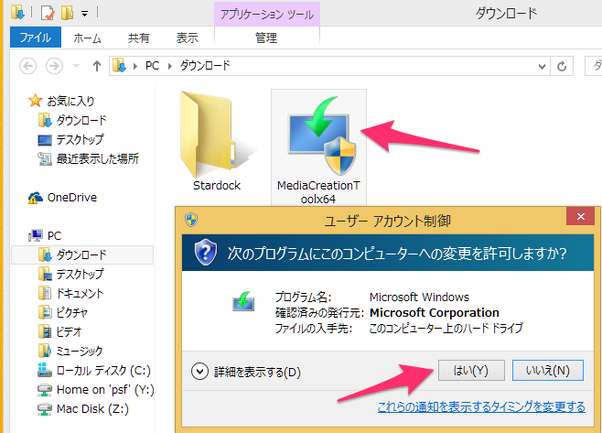
Task: Click the program icon in the UAC dialog
Action: 243,302
